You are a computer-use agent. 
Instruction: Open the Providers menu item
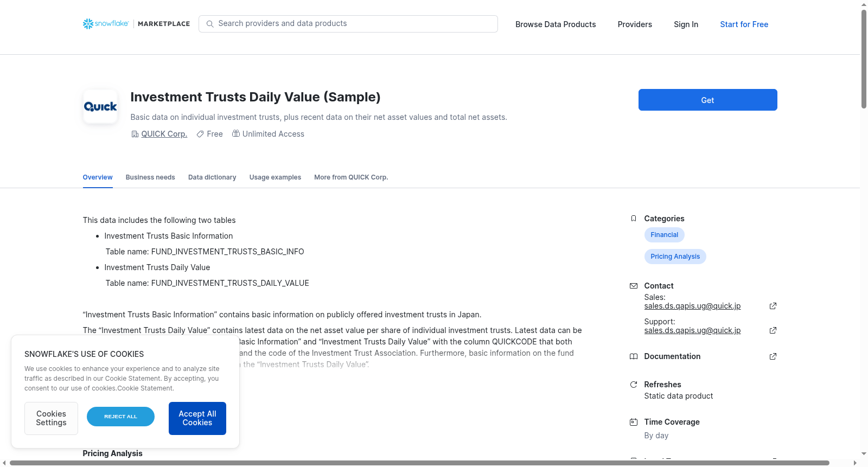(x=635, y=24)
